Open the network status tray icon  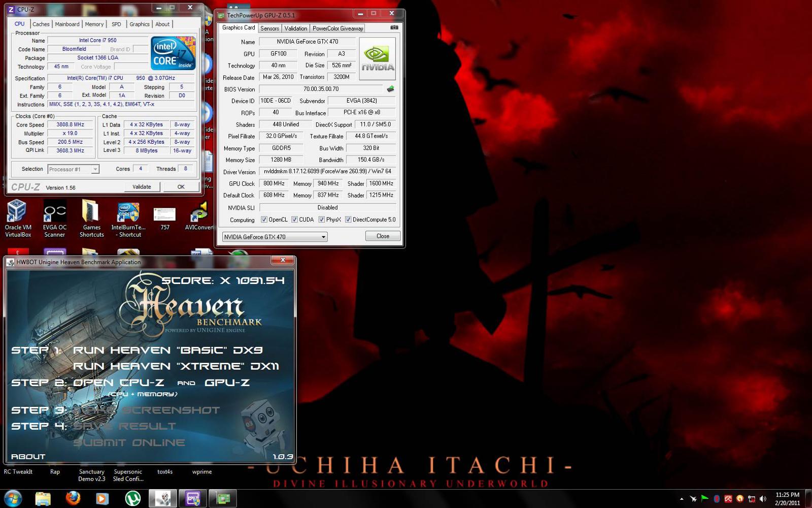pos(752,499)
